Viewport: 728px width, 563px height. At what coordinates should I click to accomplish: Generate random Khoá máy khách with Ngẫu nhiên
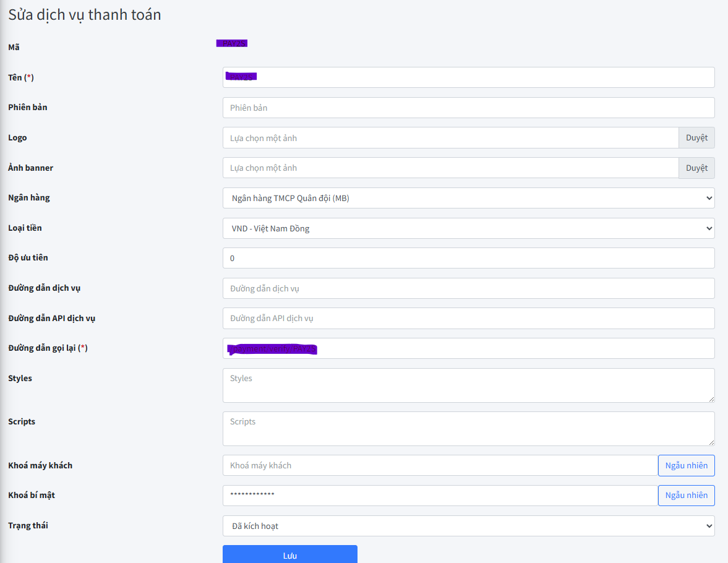tap(686, 465)
